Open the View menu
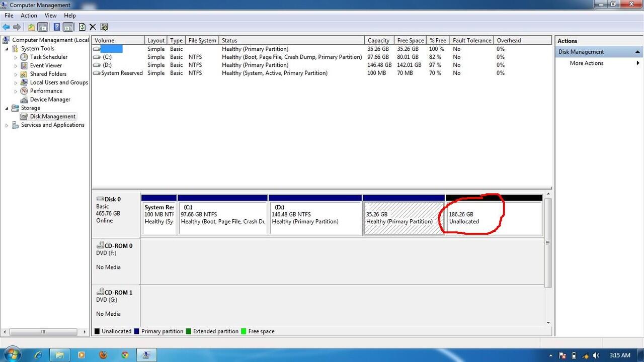644x362 pixels. click(50, 16)
